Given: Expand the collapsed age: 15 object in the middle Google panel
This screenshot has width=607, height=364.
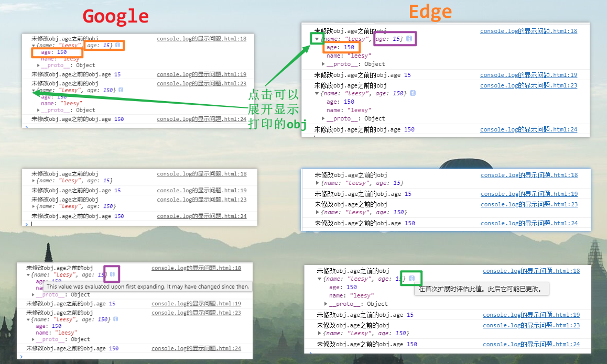Looking at the screenshot, I should (34, 181).
